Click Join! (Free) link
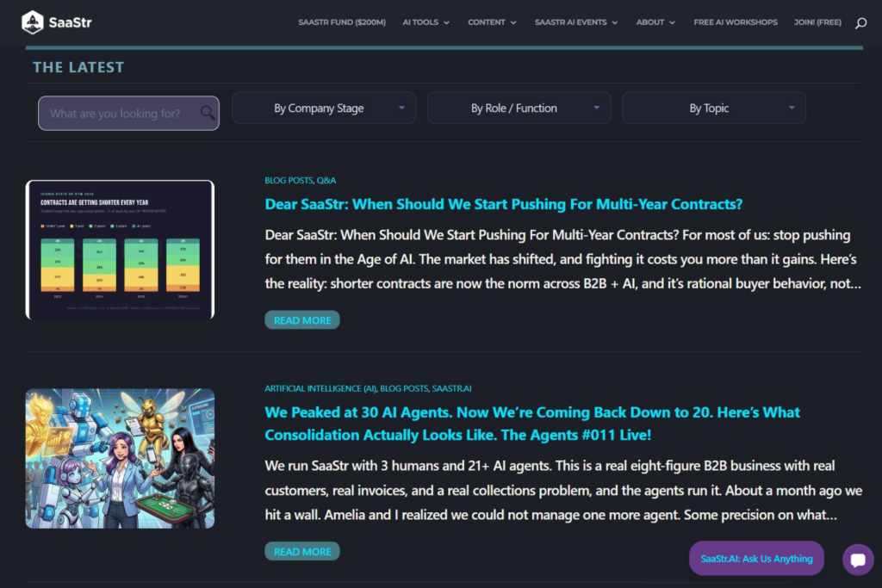Screen dimensions: 882x588 817,22
